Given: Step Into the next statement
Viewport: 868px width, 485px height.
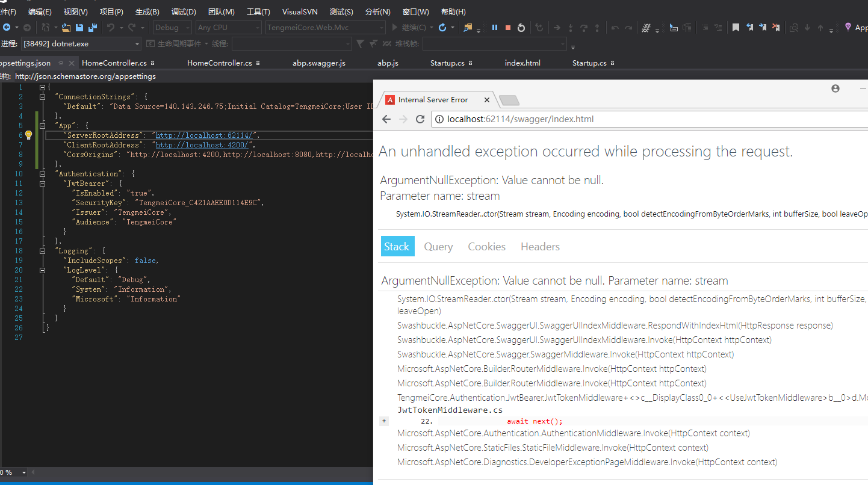Looking at the screenshot, I should tap(571, 27).
